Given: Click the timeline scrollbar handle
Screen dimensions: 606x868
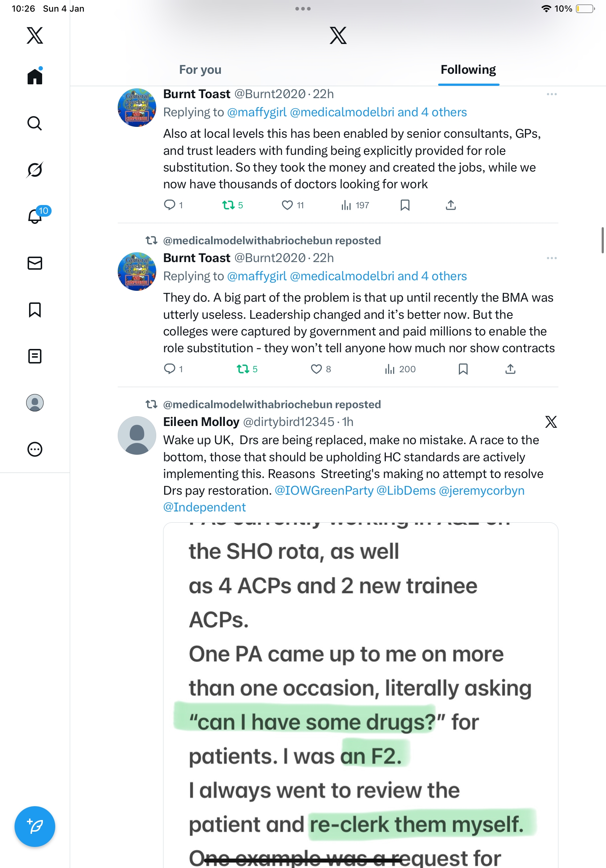Looking at the screenshot, I should pyautogui.click(x=603, y=240).
